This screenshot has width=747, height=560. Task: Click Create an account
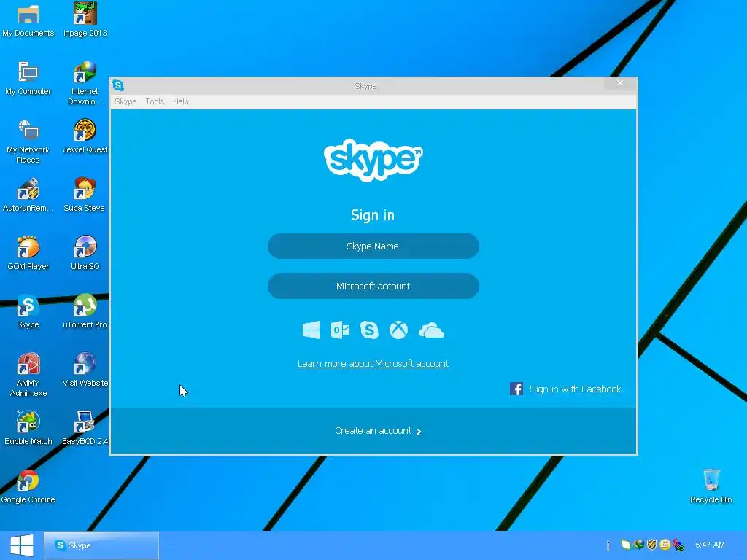coord(373,431)
